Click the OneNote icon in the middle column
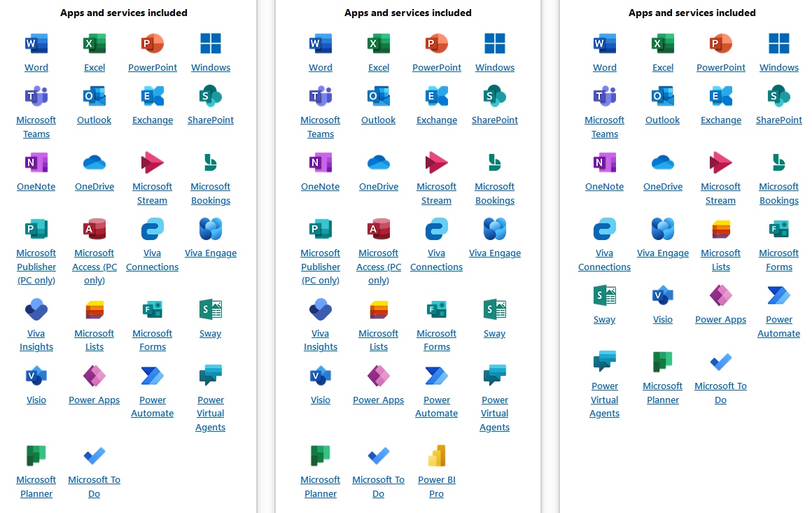The width and height of the screenshot is (812, 513). [x=321, y=163]
